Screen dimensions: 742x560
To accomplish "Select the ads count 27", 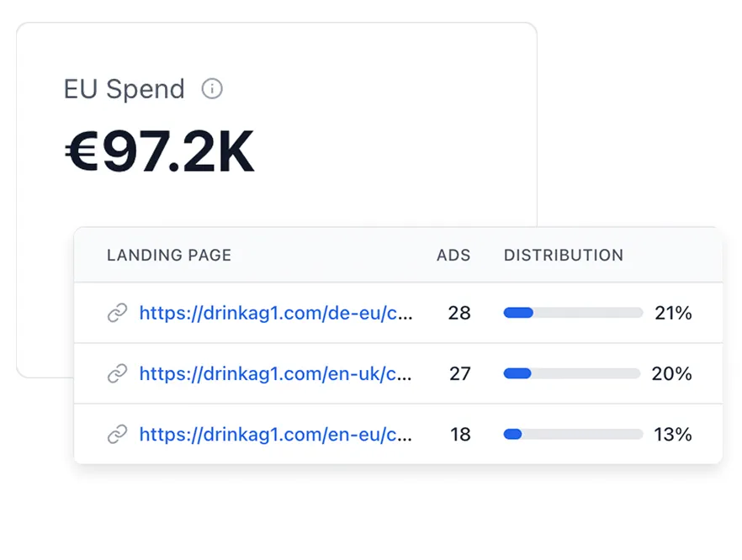I will 460,374.
